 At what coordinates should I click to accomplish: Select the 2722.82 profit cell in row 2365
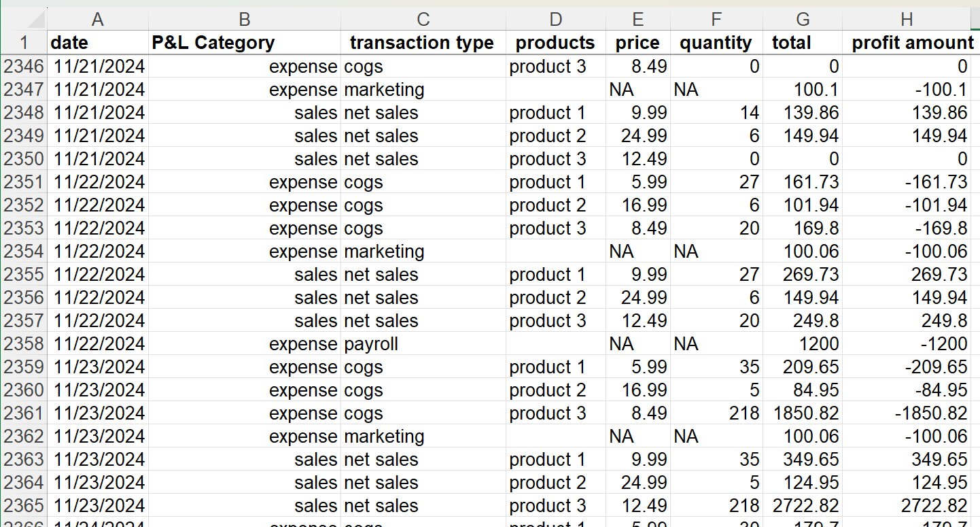906,505
